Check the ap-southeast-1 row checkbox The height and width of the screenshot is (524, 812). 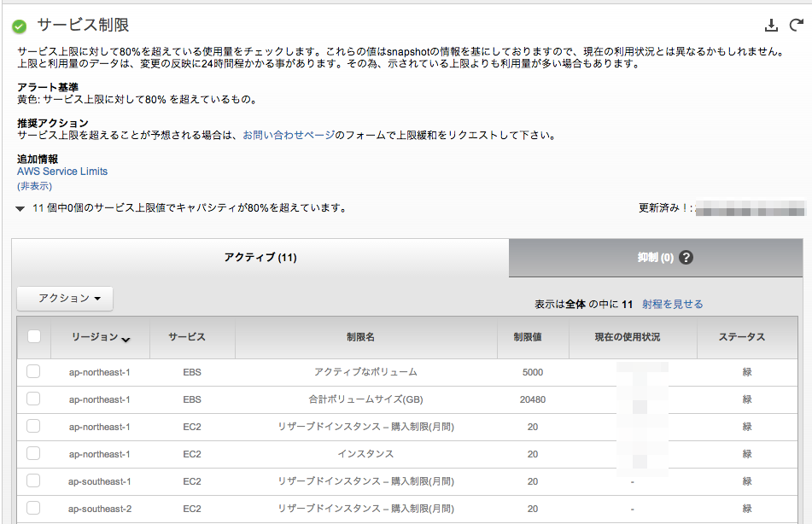[33, 481]
